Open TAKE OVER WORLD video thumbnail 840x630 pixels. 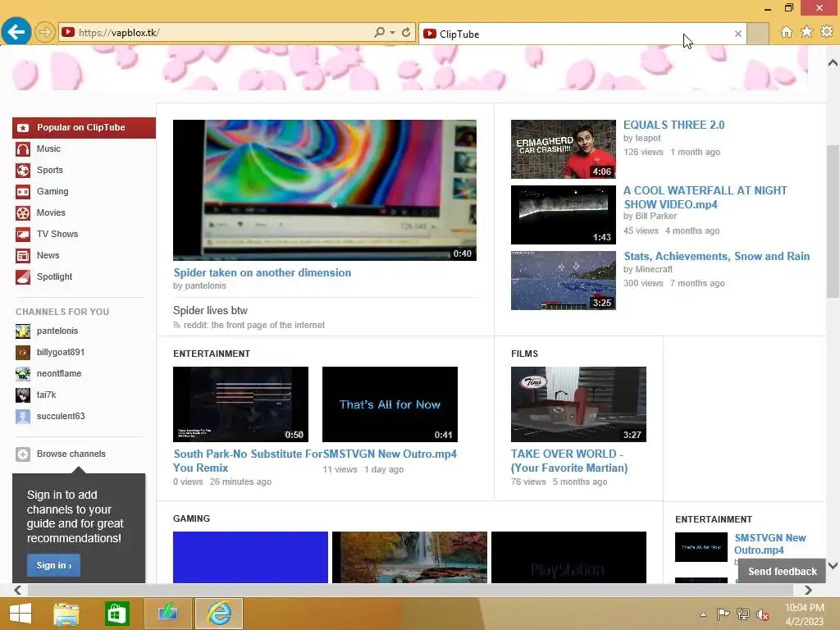pos(578,404)
